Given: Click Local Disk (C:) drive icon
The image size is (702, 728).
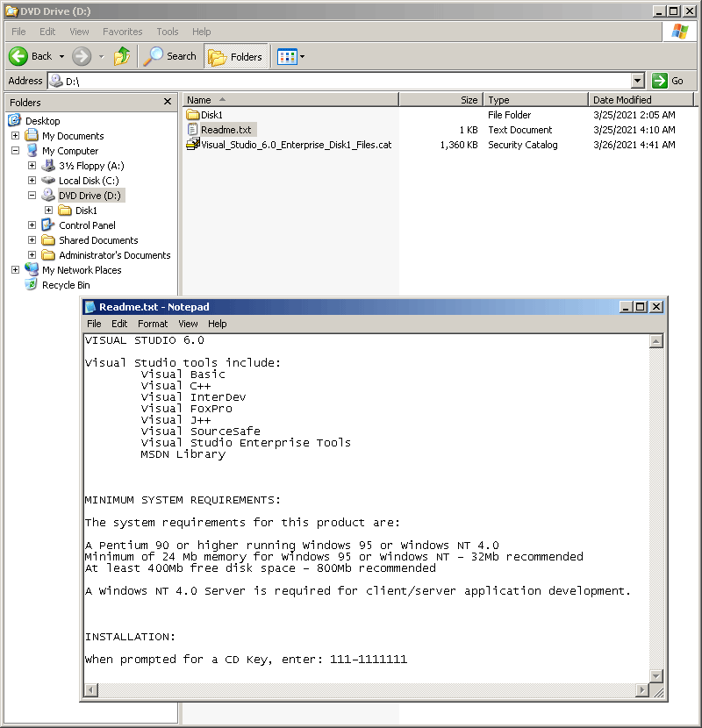Looking at the screenshot, I should tap(48, 180).
